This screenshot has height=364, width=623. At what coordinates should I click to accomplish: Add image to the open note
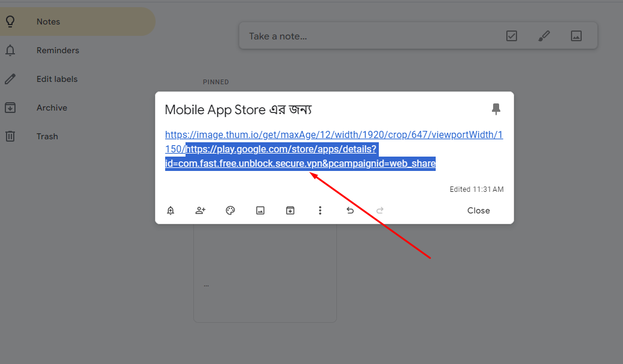[260, 210]
